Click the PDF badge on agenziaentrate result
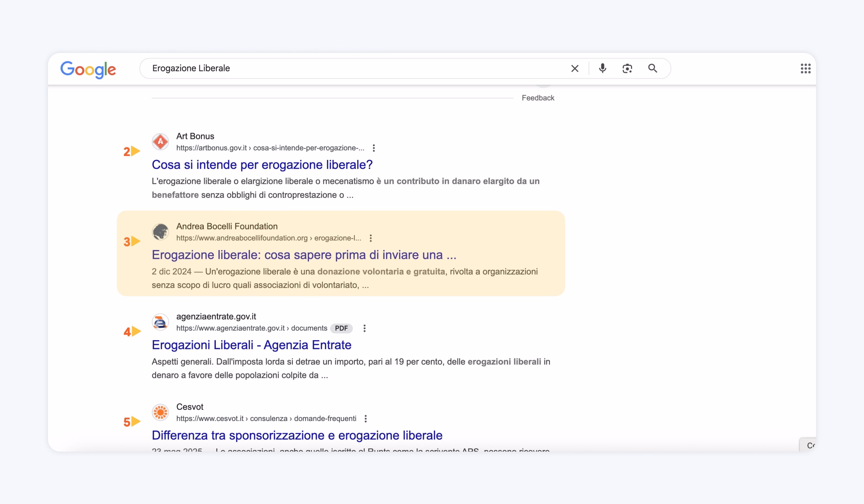Viewport: 864px width, 504px height. [x=341, y=328]
